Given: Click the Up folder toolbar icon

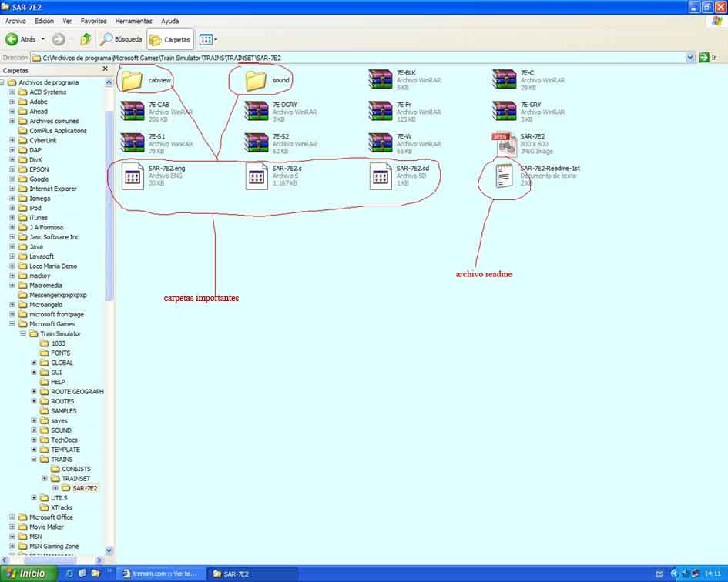Looking at the screenshot, I should [86, 39].
